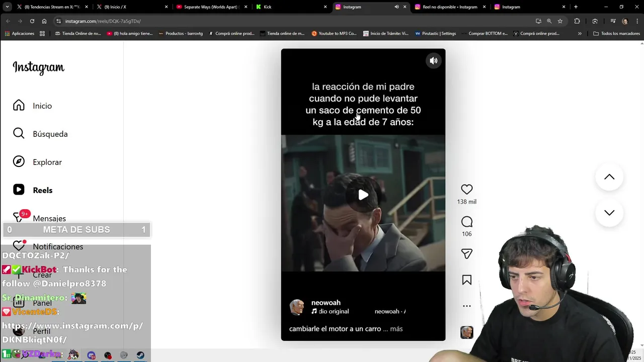Reload the page
Image resolution: width=644 pixels, height=362 pixels.
pos(32,21)
